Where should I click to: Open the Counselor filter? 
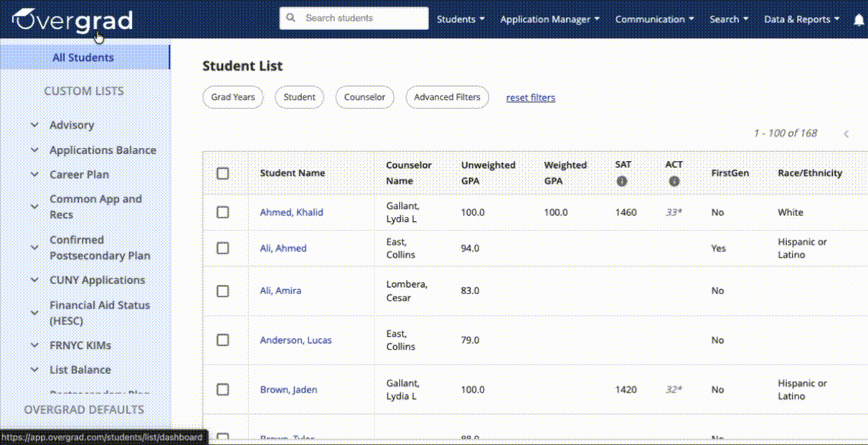coord(364,98)
